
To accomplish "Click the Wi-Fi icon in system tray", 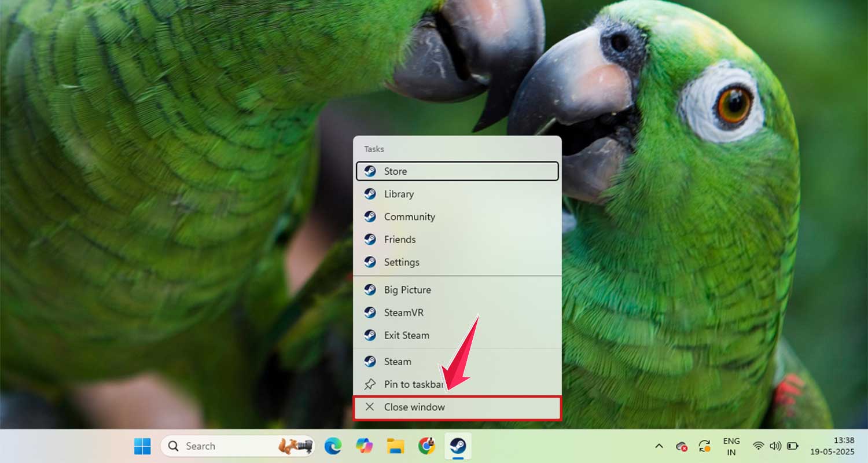I will tap(759, 446).
